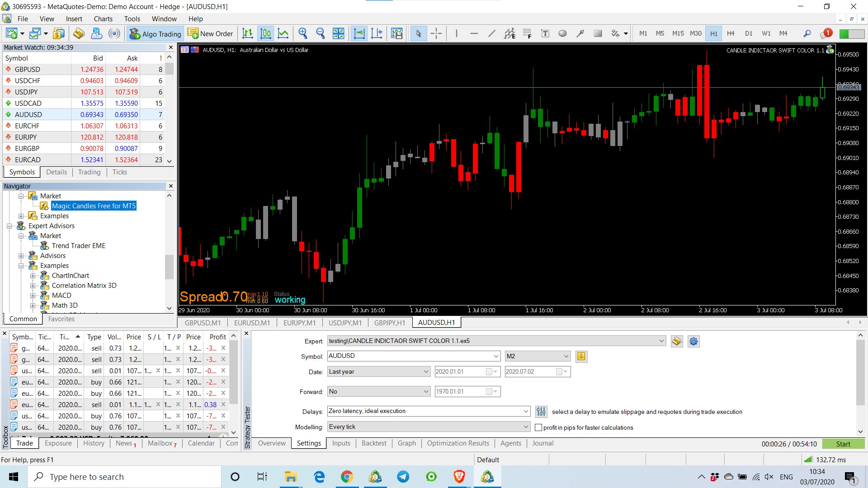
Task: Select the candlestick chart type icon
Action: pyautogui.click(x=266, y=33)
